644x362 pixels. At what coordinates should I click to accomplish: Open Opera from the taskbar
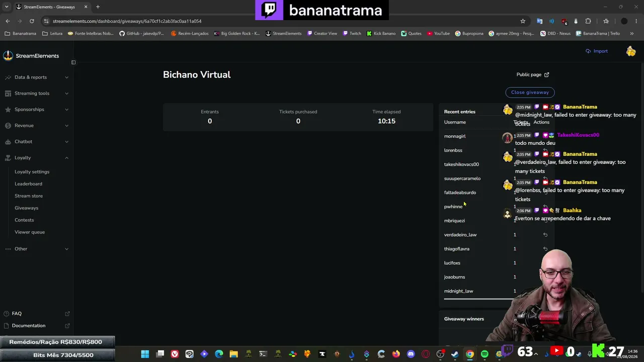coord(426,354)
